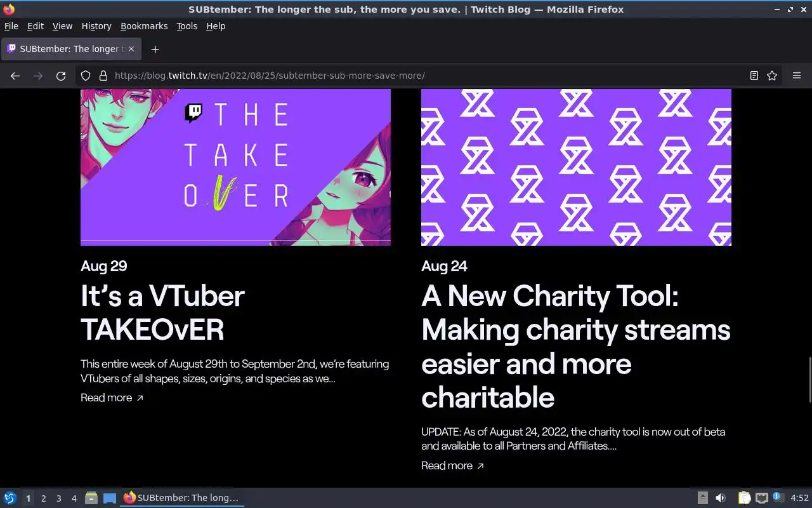
Task: Open the Firefox hamburger menu
Action: 797,76
